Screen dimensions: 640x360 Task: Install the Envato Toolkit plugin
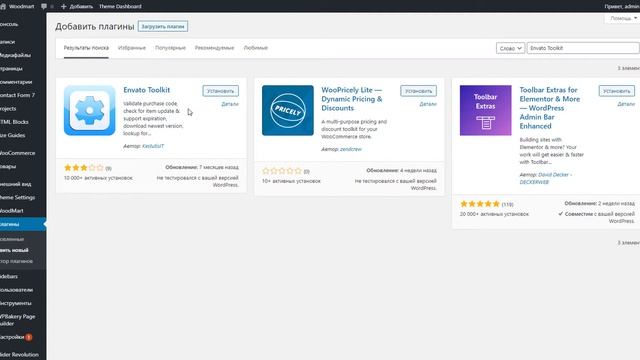(220, 91)
